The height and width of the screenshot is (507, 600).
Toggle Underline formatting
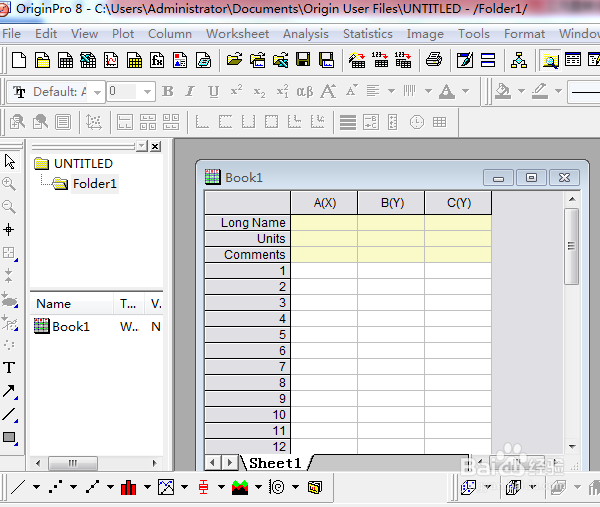pos(214,91)
